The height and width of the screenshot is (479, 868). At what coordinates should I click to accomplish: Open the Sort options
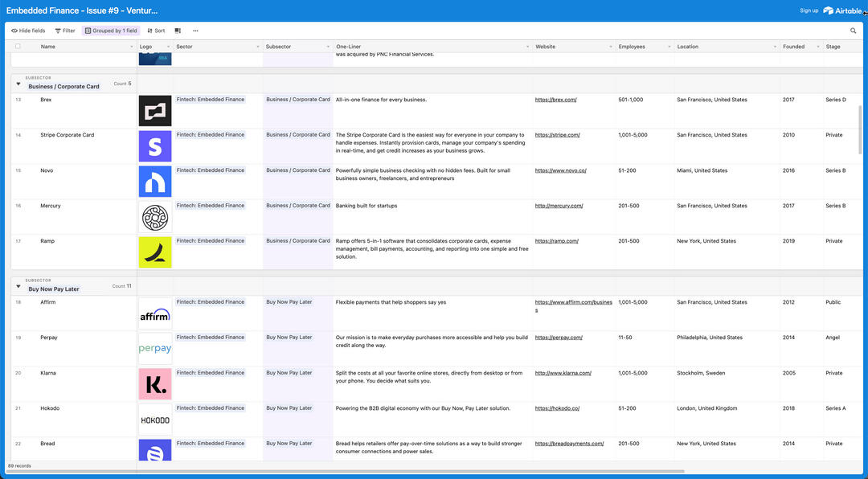click(x=156, y=31)
